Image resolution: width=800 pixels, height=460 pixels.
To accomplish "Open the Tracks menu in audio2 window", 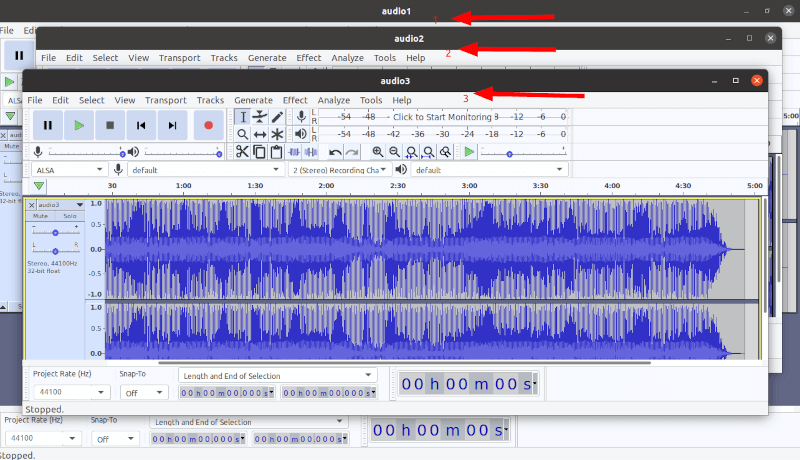I will [x=224, y=58].
